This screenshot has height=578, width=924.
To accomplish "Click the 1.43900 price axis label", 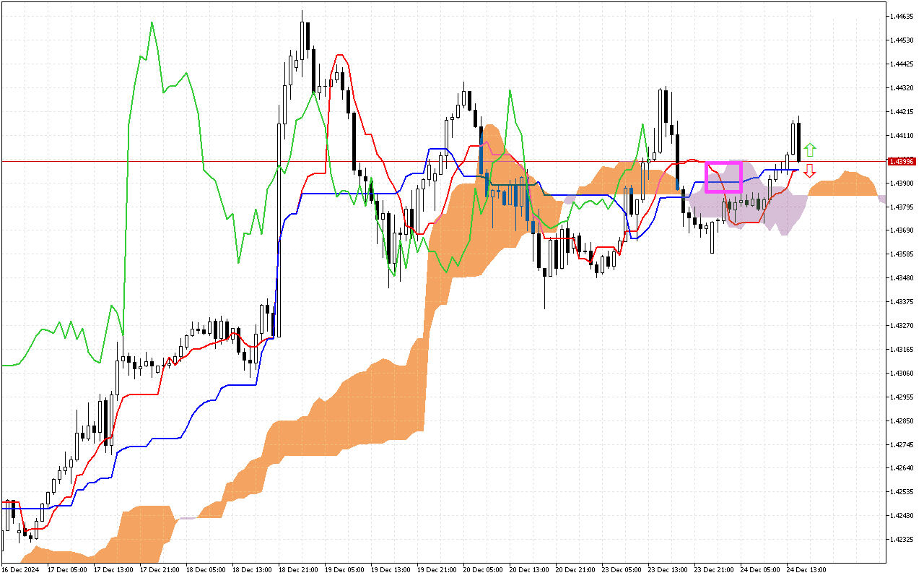I will tap(902, 183).
